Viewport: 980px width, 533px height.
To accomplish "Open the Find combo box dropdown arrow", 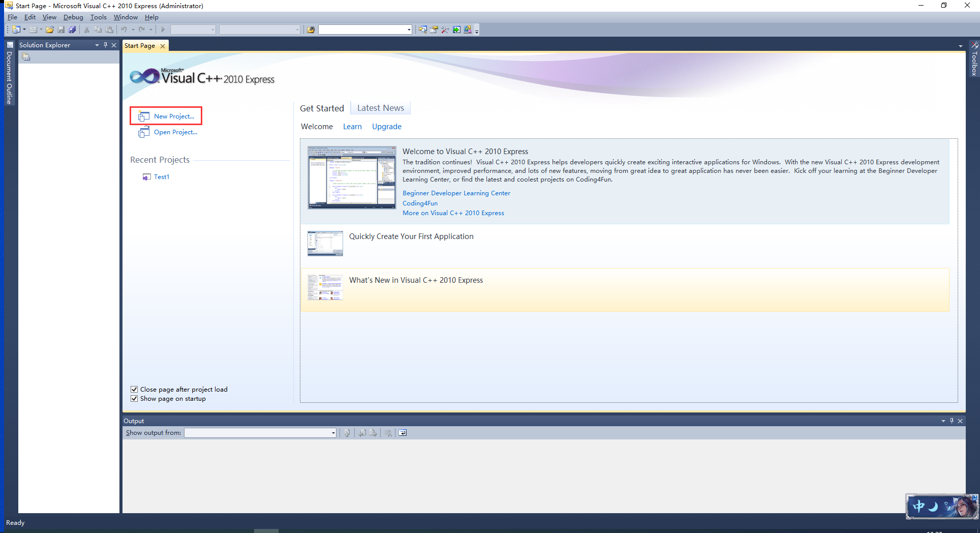I will coord(409,29).
